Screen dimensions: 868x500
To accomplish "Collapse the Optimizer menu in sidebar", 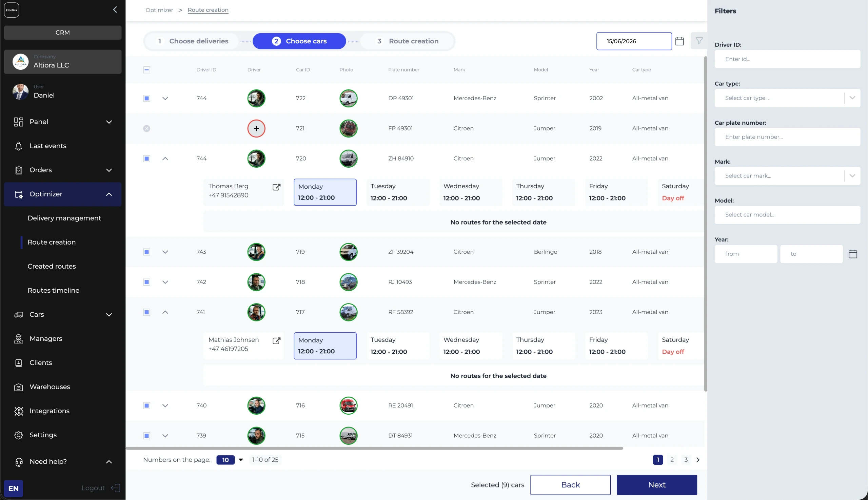I will tap(109, 194).
